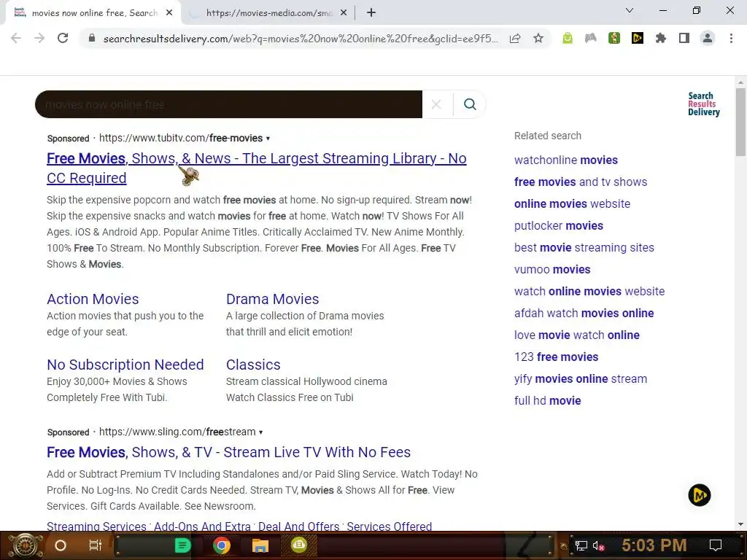Open the green notes app on taskbar
The height and width of the screenshot is (560, 747).
click(183, 545)
